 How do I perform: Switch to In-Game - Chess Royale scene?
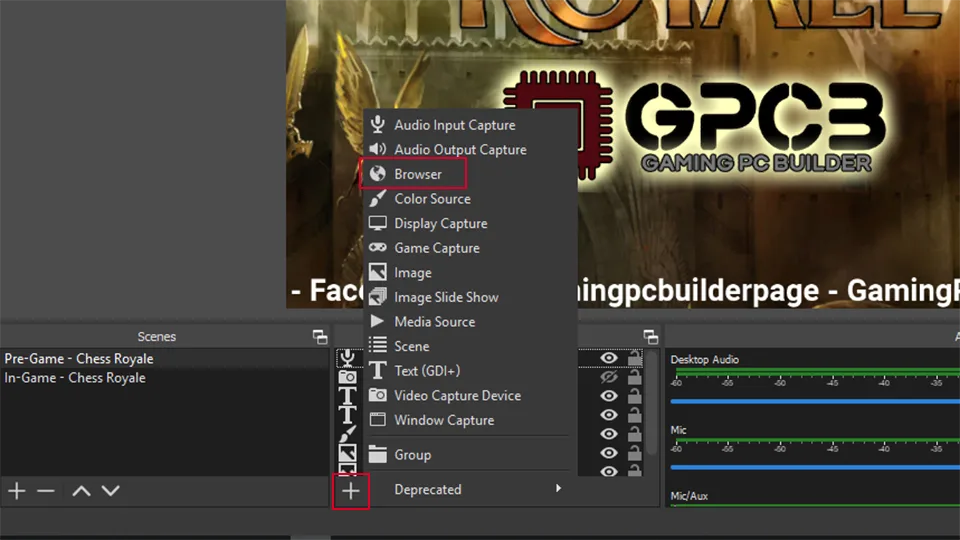[x=164, y=378]
